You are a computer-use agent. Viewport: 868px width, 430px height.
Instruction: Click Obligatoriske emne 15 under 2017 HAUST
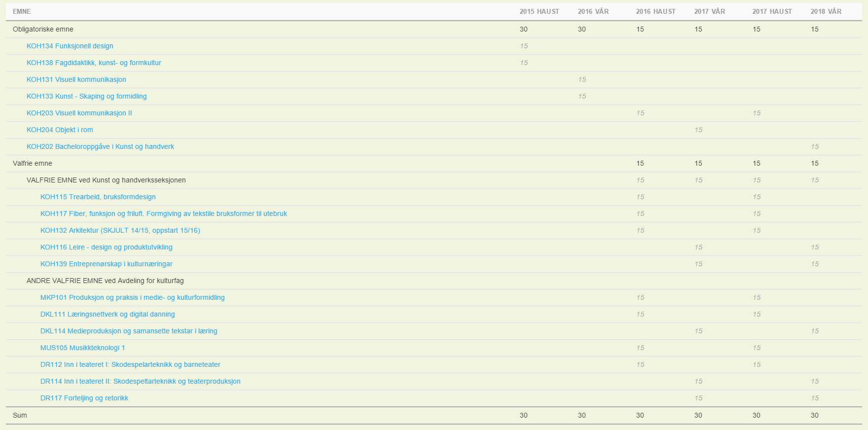click(757, 29)
